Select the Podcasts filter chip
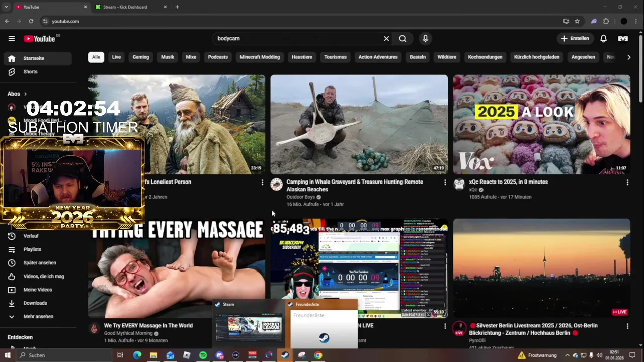The width and height of the screenshot is (644, 362). tap(218, 57)
